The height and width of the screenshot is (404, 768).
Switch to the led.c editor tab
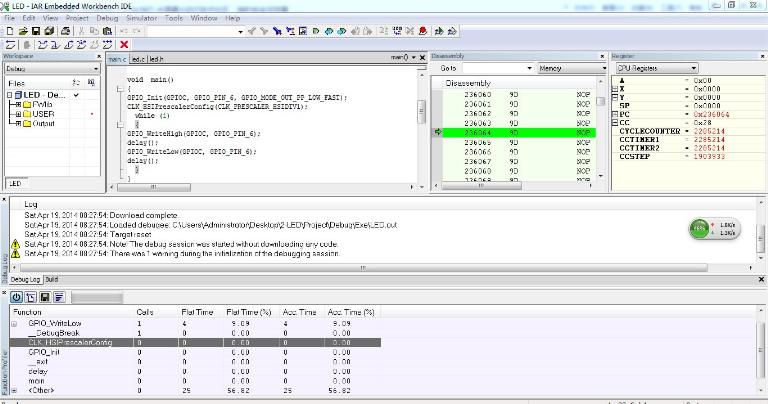(138, 59)
